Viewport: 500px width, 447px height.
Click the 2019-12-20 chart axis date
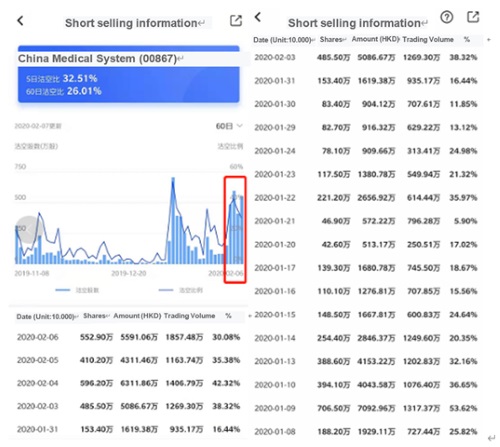(x=129, y=274)
